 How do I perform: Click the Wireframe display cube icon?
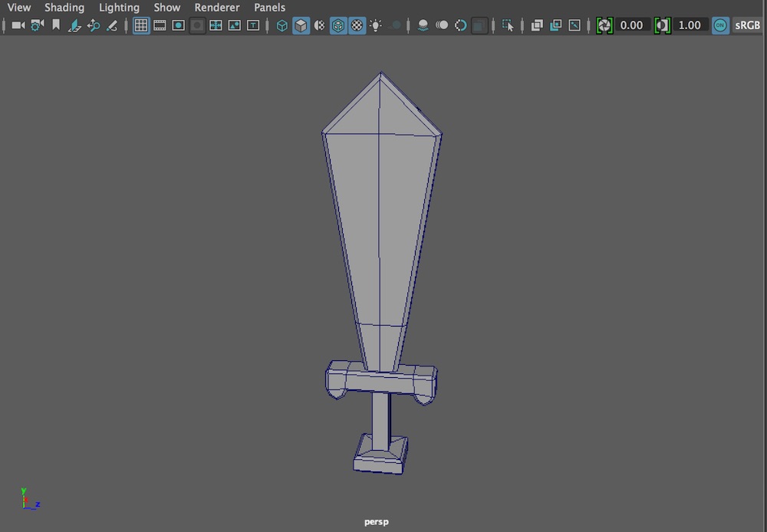pos(282,25)
